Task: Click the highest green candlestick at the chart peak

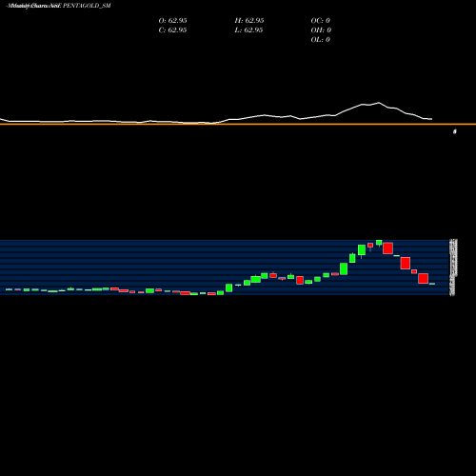Action: point(379,243)
